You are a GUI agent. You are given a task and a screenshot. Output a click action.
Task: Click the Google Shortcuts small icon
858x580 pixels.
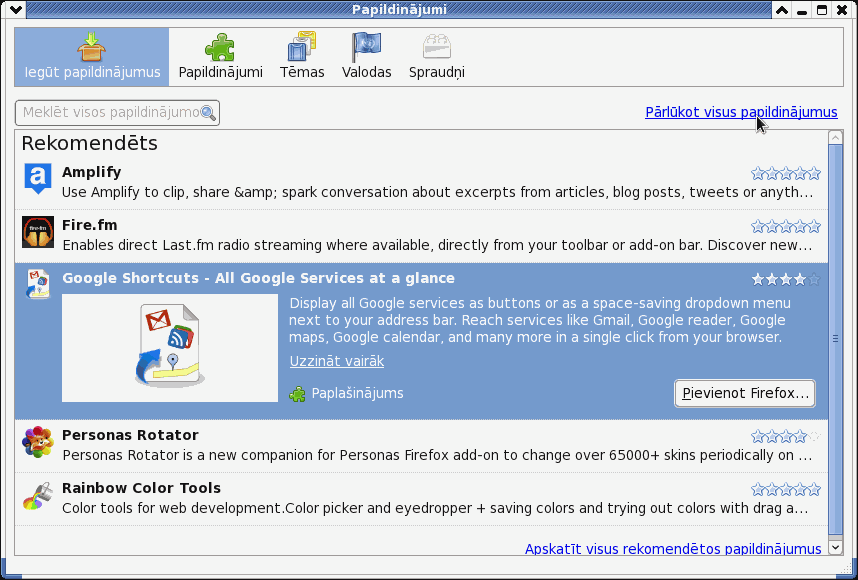click(x=38, y=284)
